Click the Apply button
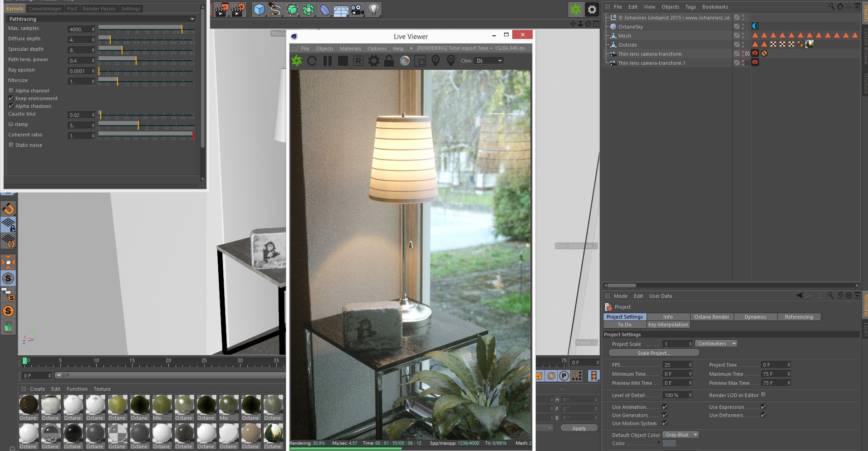868x451 pixels. point(579,428)
